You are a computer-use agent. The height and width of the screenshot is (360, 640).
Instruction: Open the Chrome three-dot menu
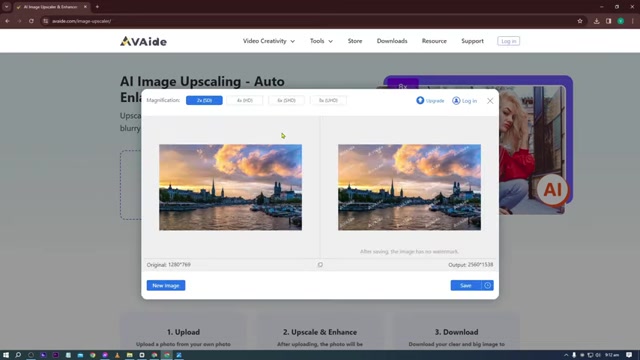pos(633,21)
